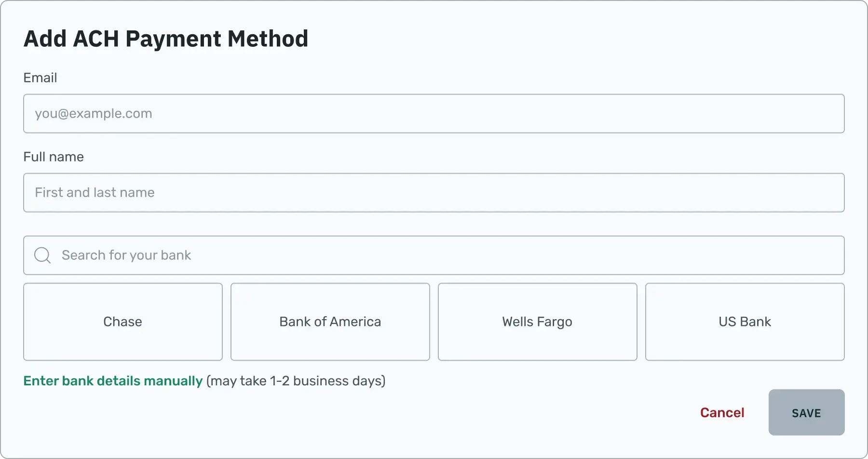The image size is (868, 459).
Task: Focus the Full name text box
Action: tap(434, 193)
